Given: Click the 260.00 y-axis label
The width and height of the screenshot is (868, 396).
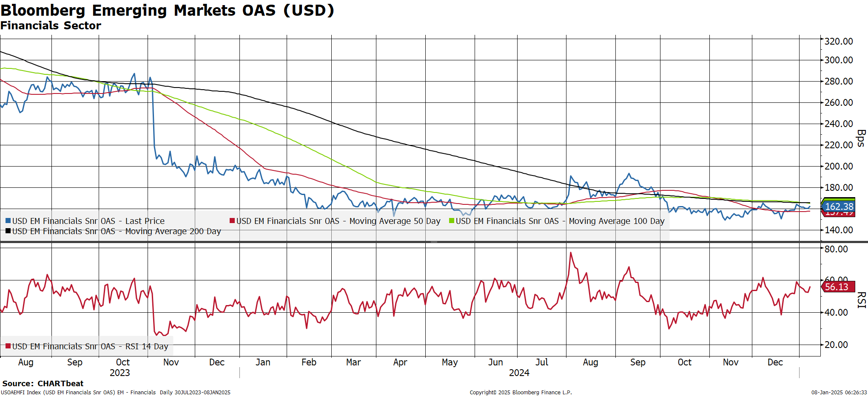Looking at the screenshot, I should tap(839, 102).
